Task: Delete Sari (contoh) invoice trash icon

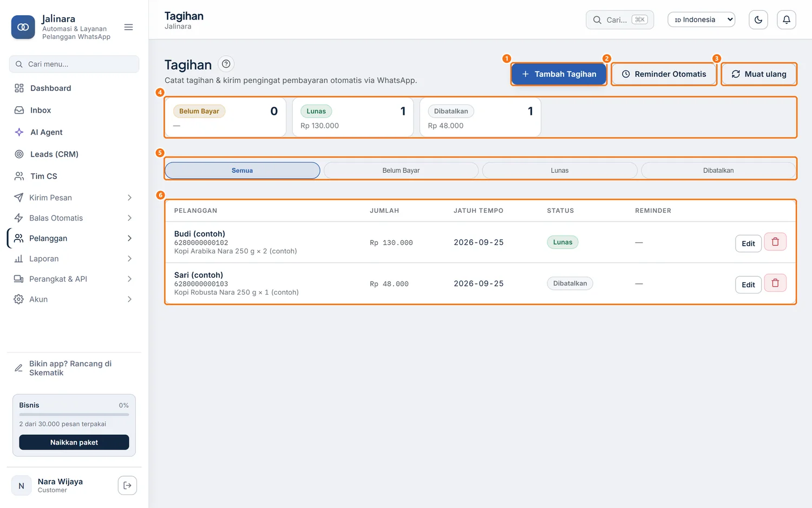Action: coord(775,283)
